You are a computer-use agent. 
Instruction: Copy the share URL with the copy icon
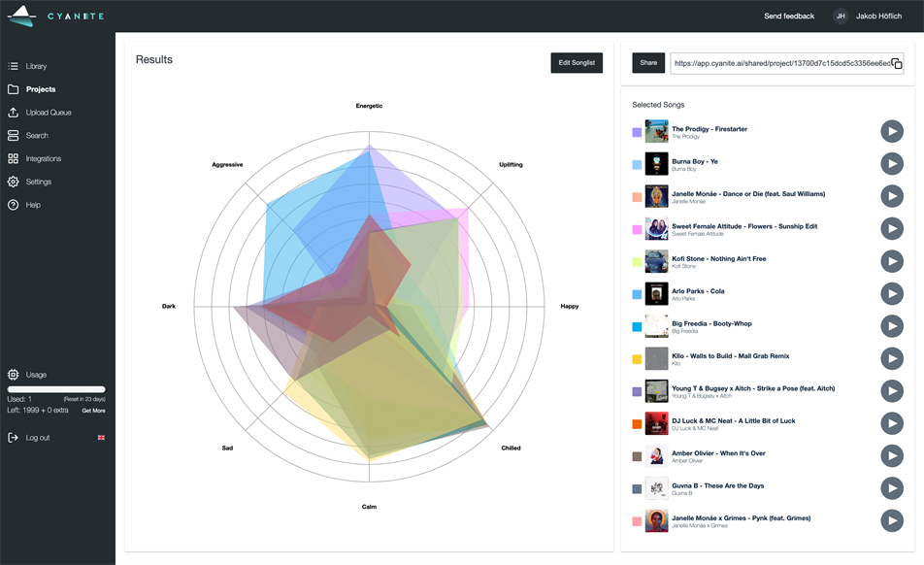pos(897,63)
